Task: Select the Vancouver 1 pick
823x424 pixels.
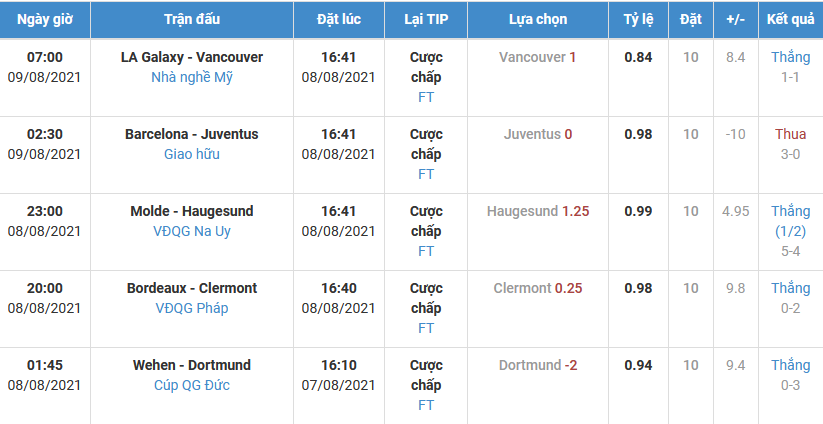Action: (x=537, y=57)
